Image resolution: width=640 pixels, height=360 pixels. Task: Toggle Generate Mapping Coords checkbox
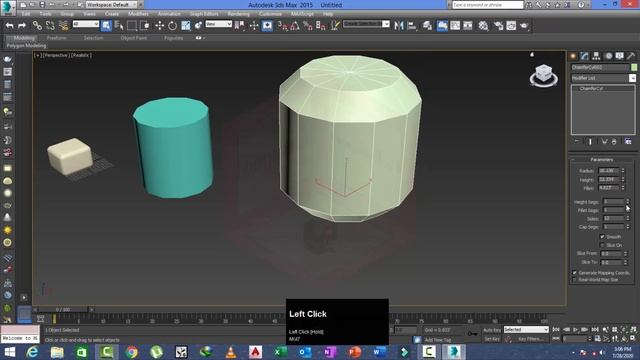575,273
